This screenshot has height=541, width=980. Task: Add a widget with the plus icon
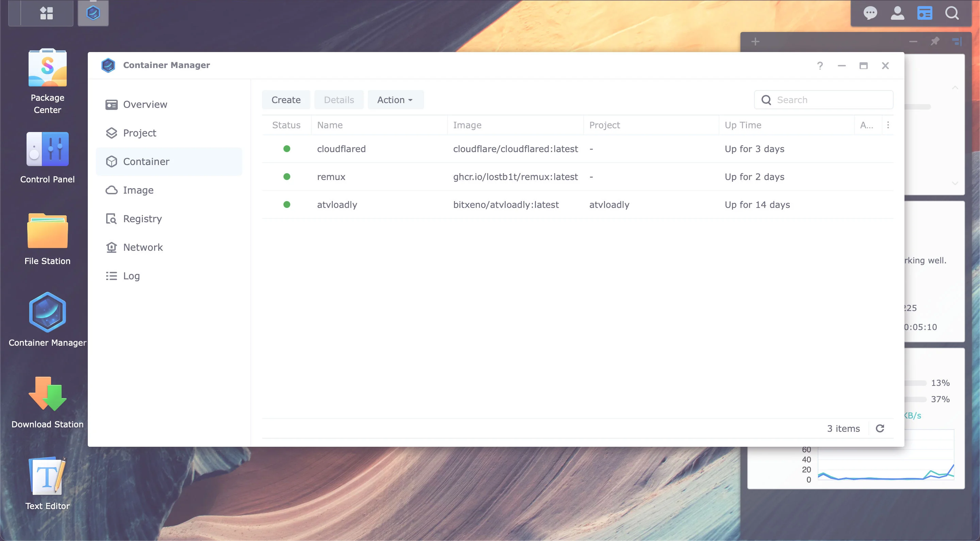pos(755,42)
